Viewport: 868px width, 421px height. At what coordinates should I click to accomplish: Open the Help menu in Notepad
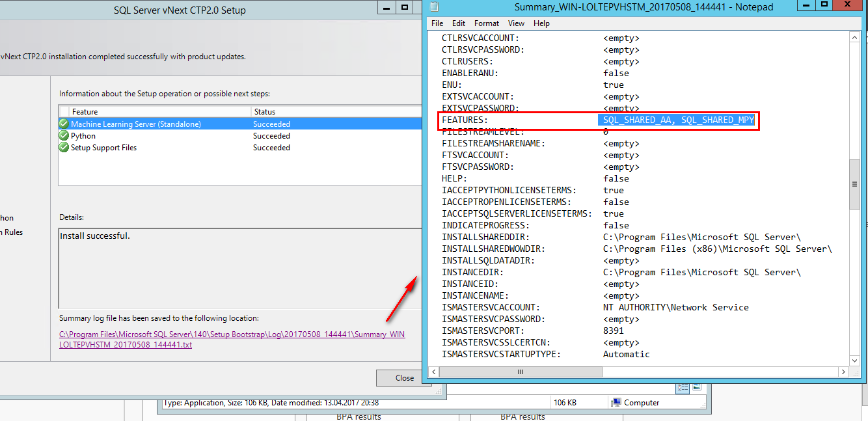(541, 23)
